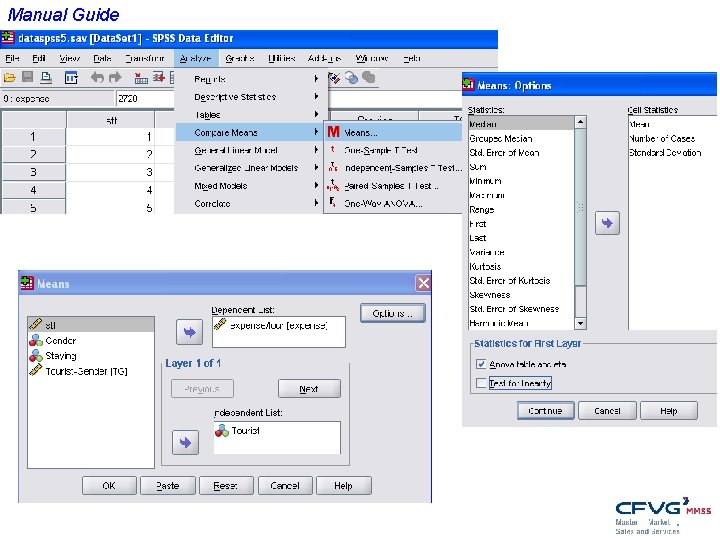Click the Paired-Samples T Test icon
This screenshot has width=720, height=540.
(333, 186)
